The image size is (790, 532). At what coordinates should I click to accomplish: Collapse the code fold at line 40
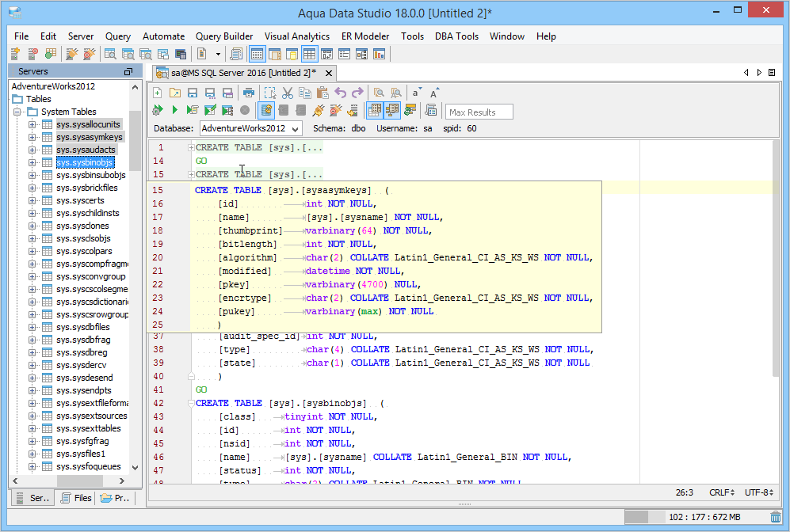tap(191, 376)
